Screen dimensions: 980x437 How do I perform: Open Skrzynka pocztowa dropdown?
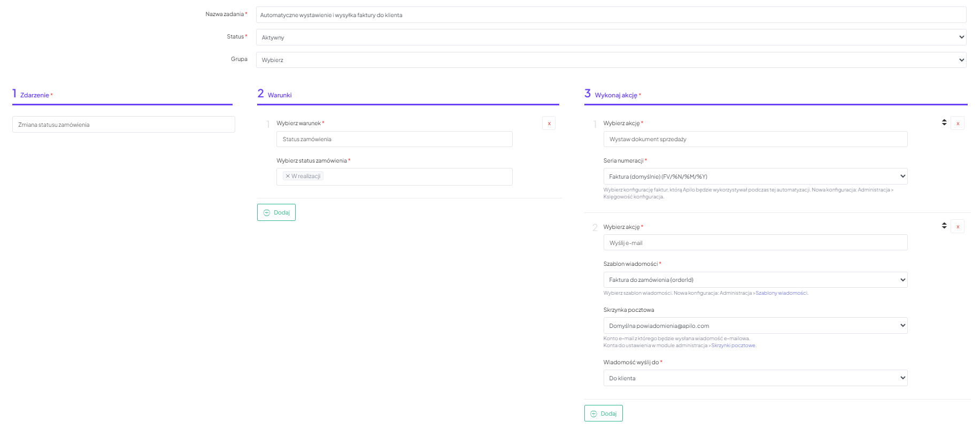755,326
